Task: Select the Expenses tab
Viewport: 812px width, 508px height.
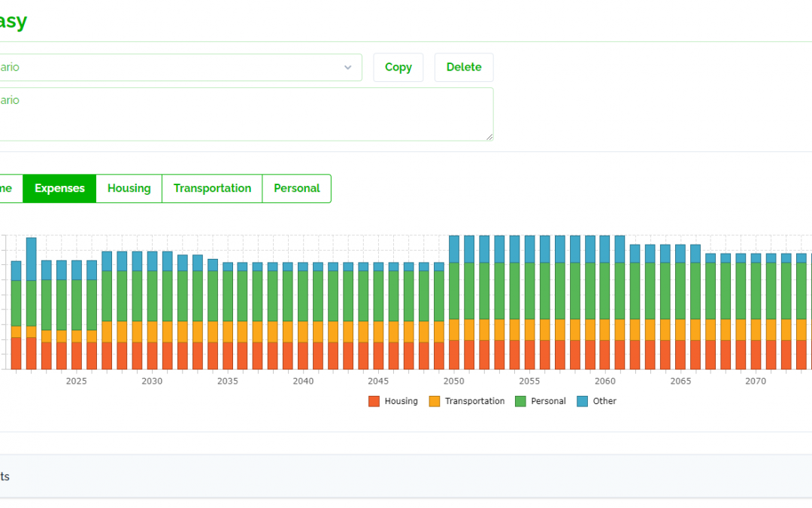Action: (x=59, y=189)
